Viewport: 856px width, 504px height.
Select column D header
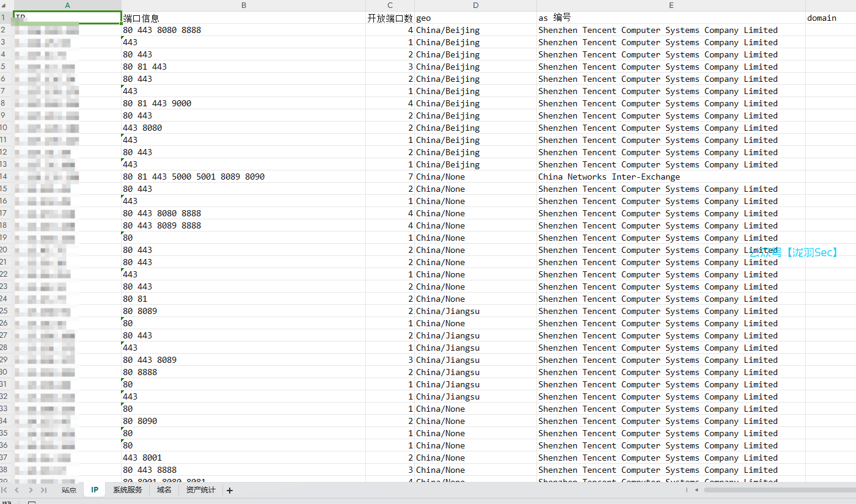coord(475,5)
